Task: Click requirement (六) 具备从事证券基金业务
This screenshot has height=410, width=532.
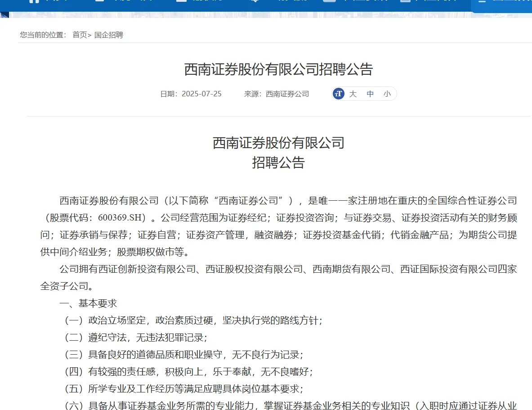Action: tap(291, 405)
